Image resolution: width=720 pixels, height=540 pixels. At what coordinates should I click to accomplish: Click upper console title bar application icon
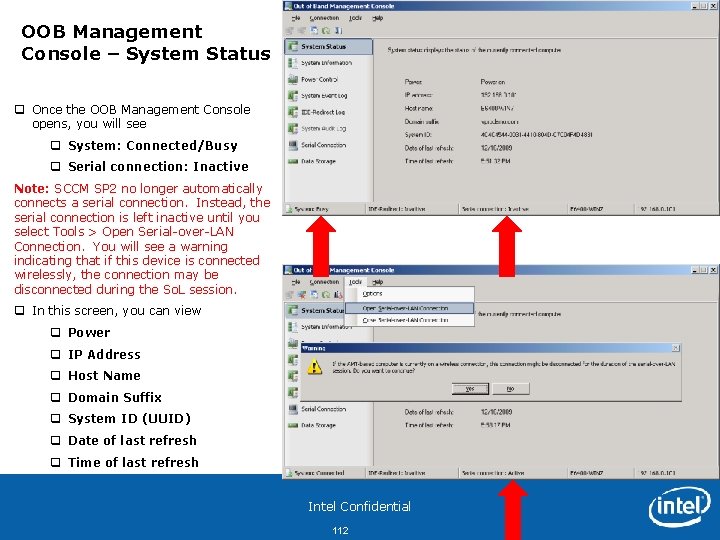click(288, 6)
